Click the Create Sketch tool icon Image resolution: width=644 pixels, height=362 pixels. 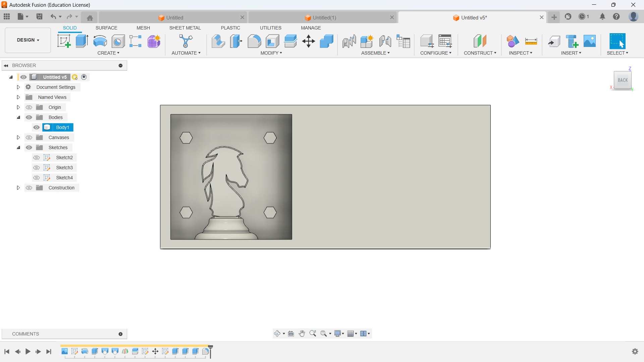coord(64,41)
